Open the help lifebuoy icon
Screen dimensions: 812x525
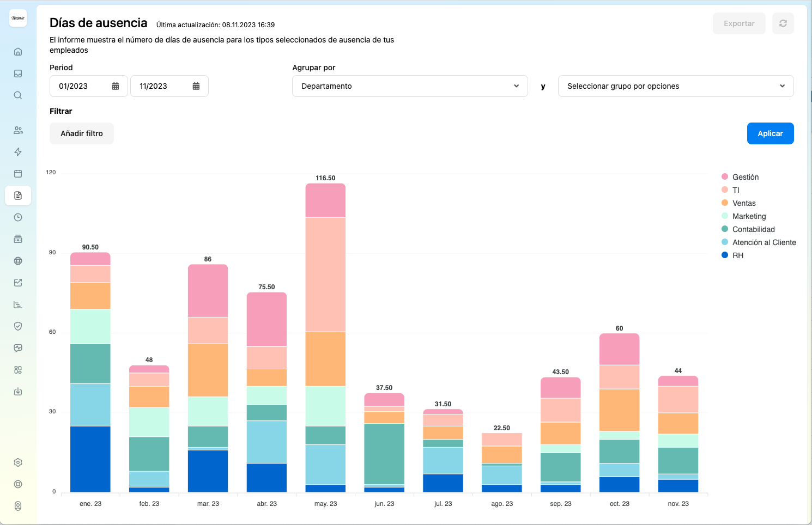pyautogui.click(x=18, y=484)
